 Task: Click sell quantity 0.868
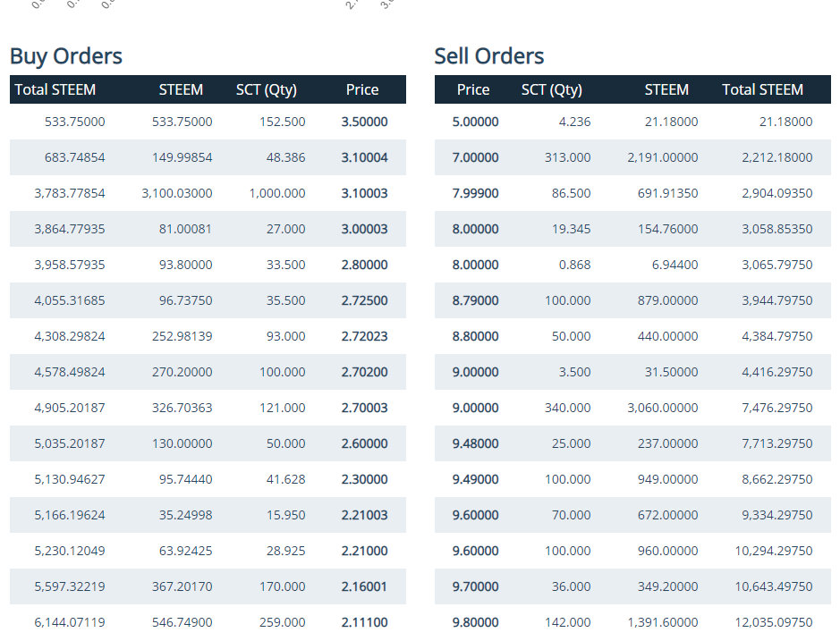[x=575, y=265]
